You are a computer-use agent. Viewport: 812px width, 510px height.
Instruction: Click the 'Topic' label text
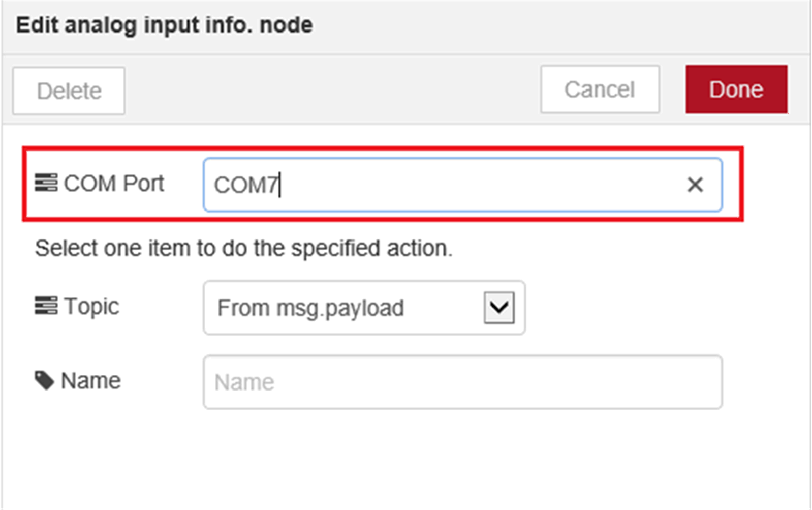pos(91,307)
